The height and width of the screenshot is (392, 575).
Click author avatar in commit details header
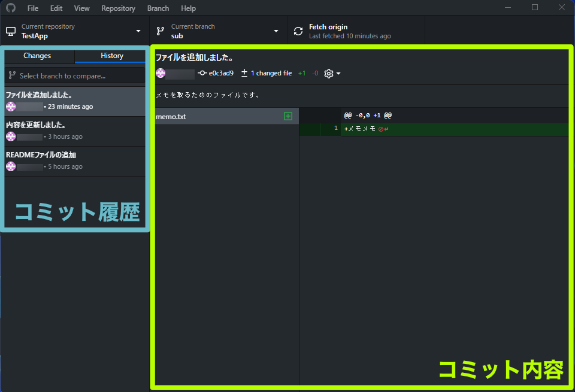161,73
